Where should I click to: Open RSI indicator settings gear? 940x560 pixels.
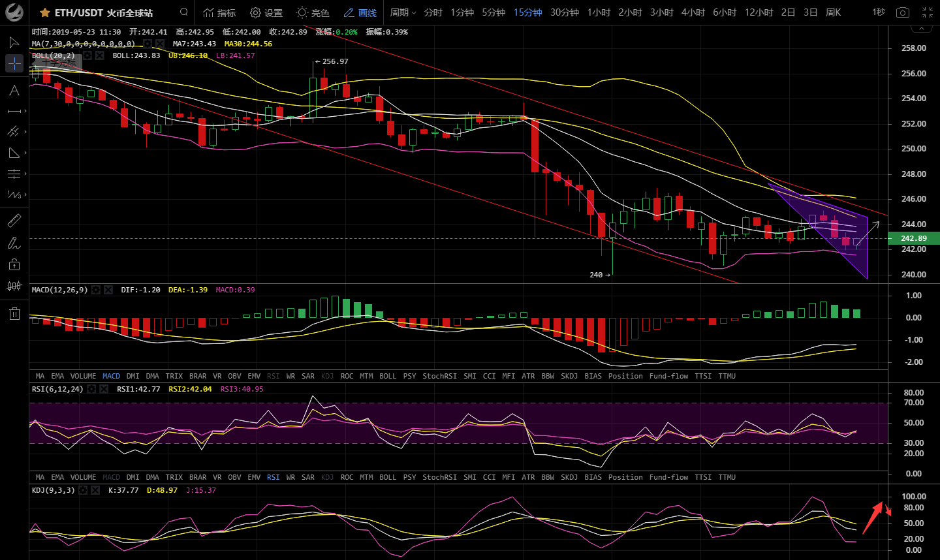(91, 389)
